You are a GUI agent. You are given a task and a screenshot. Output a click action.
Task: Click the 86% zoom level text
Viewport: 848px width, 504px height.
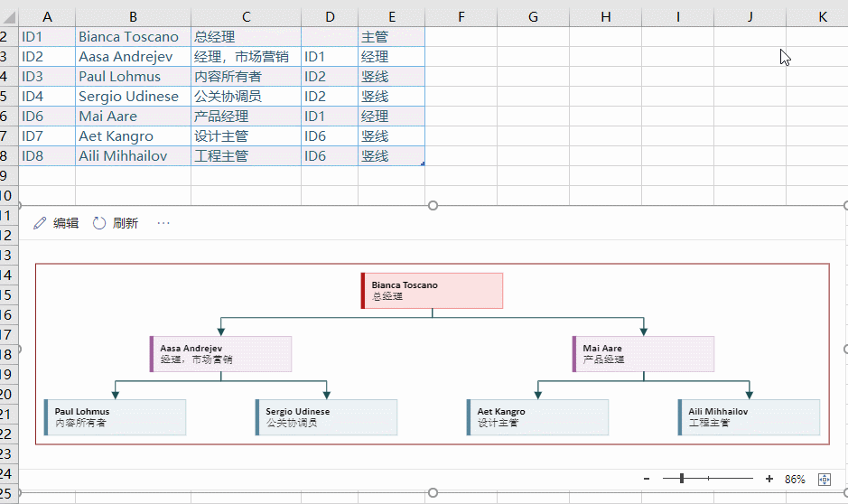(795, 479)
